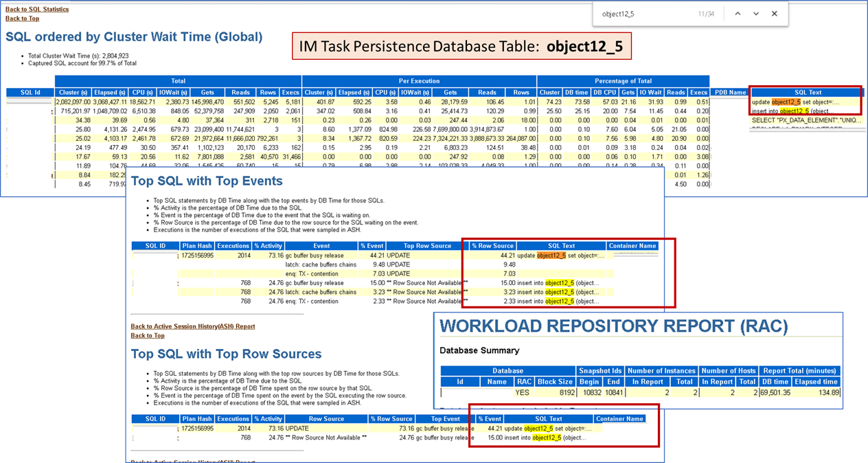Select CPU value 18,562.71
Screen dimensions: 868x463
[x=142, y=102]
